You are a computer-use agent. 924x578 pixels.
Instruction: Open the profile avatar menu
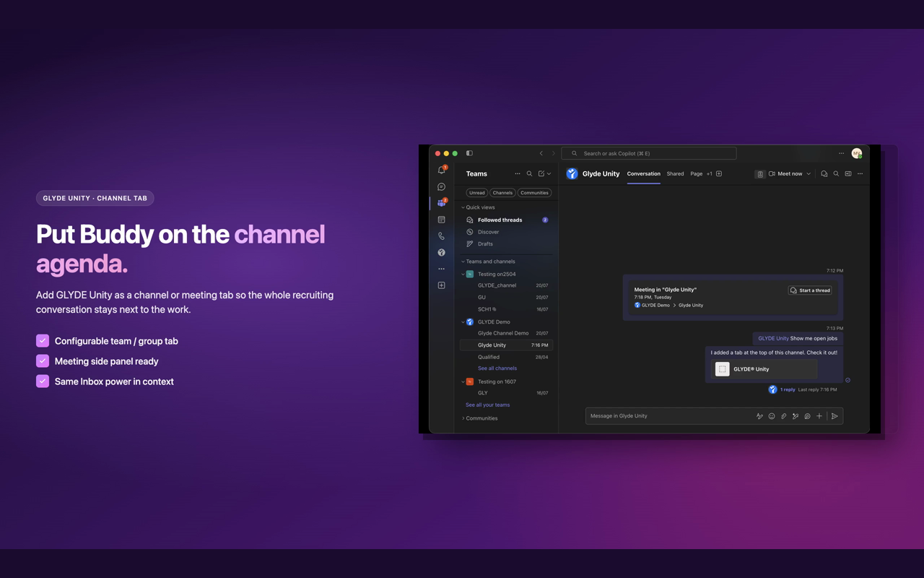point(857,153)
